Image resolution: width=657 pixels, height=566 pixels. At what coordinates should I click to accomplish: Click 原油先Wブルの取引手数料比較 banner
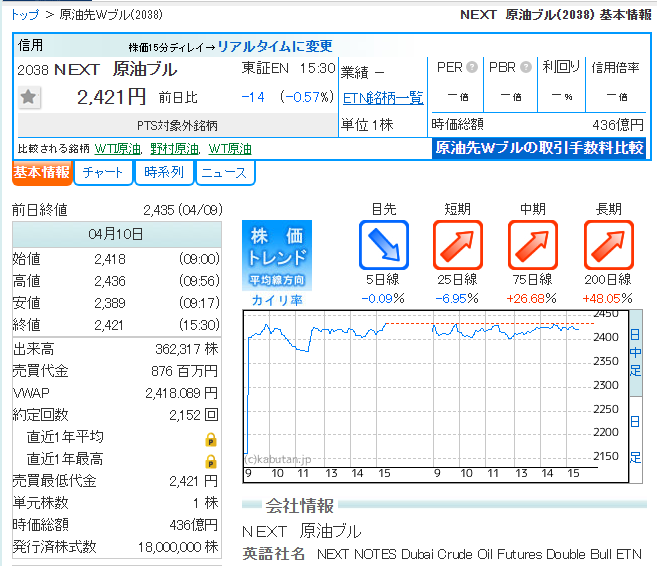539,148
